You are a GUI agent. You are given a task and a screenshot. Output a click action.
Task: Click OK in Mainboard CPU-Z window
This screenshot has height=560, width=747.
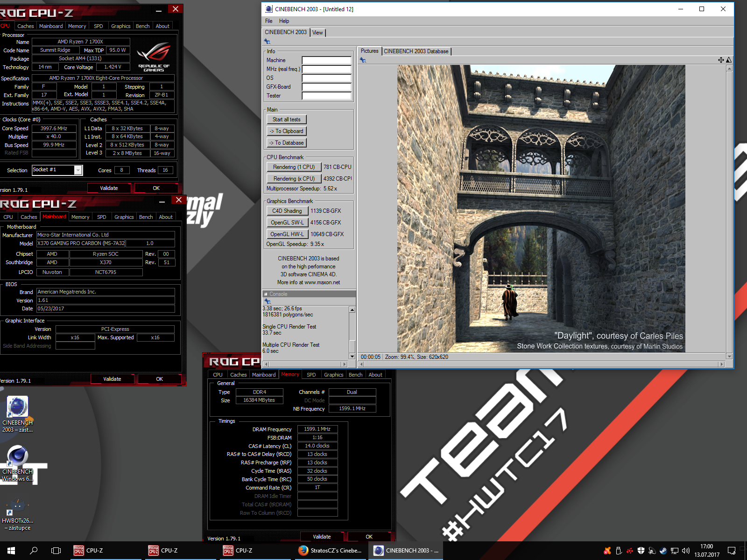(x=159, y=379)
